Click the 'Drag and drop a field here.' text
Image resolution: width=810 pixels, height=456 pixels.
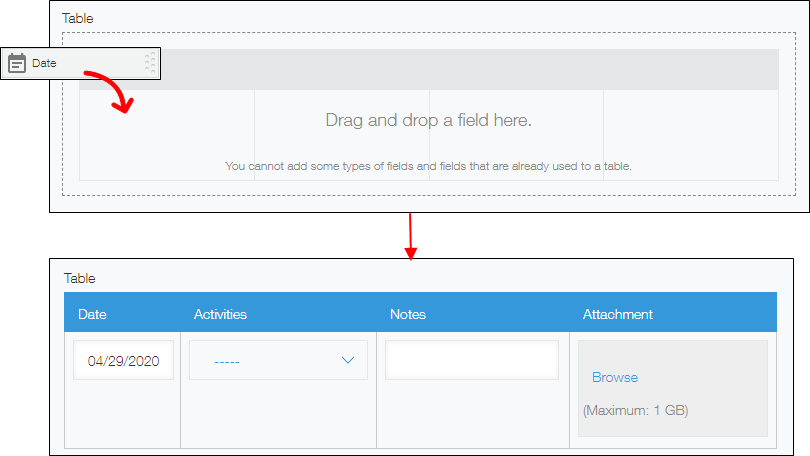[428, 120]
